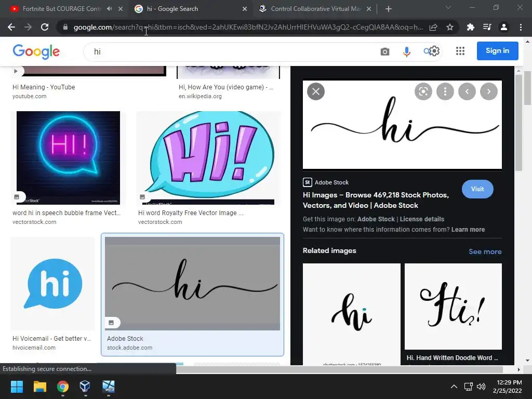This screenshot has width=532, height=399.
Task: Show the previous image in the preview
Action: [467, 91]
